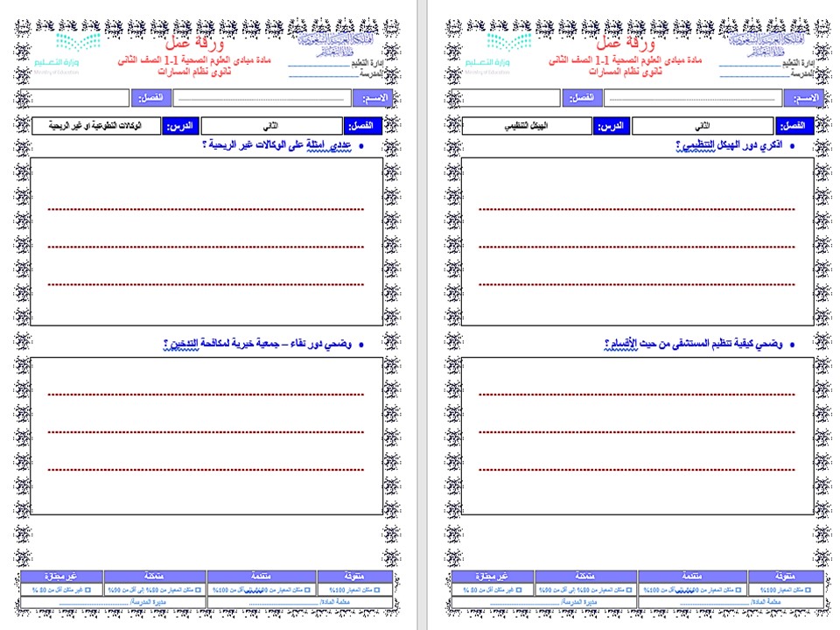Screen dimensions: 840x630
Task: Click the calligraphy emblem on الهيكل التنظيمي worksheet
Action: 767,44
